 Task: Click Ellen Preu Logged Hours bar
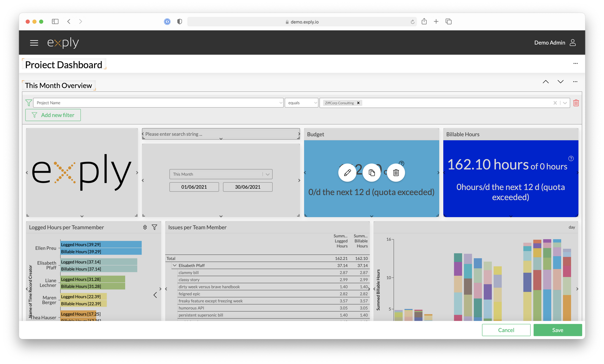click(x=101, y=244)
